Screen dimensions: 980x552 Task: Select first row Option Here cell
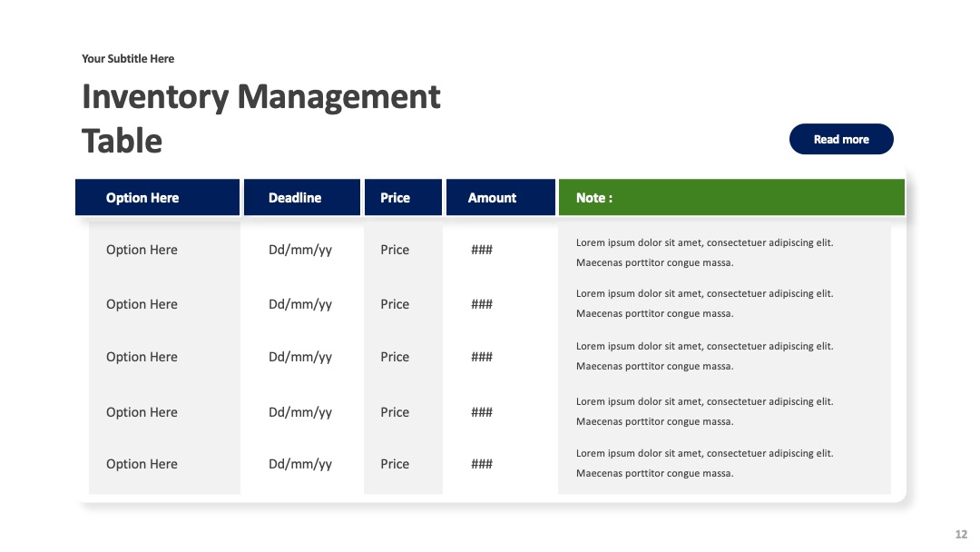[142, 250]
